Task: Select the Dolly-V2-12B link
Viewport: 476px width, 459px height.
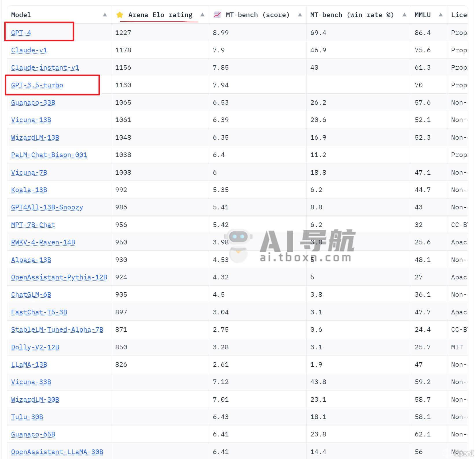Action: 35,347
